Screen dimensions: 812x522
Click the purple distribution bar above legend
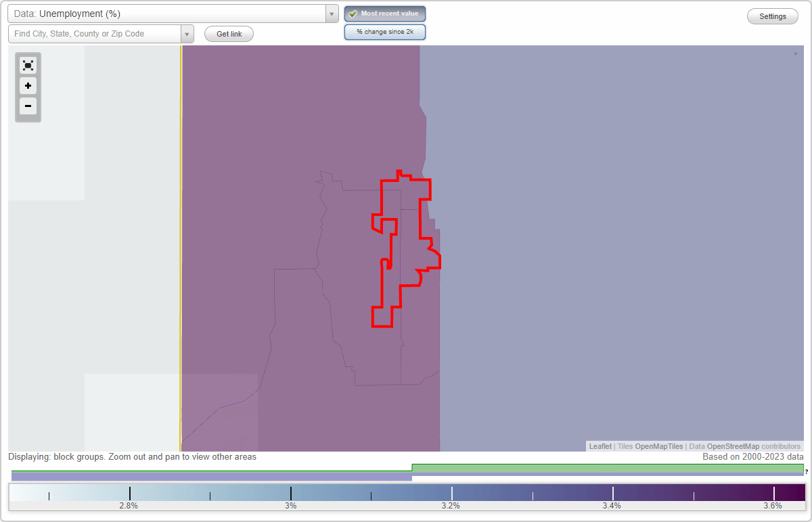tap(212, 477)
